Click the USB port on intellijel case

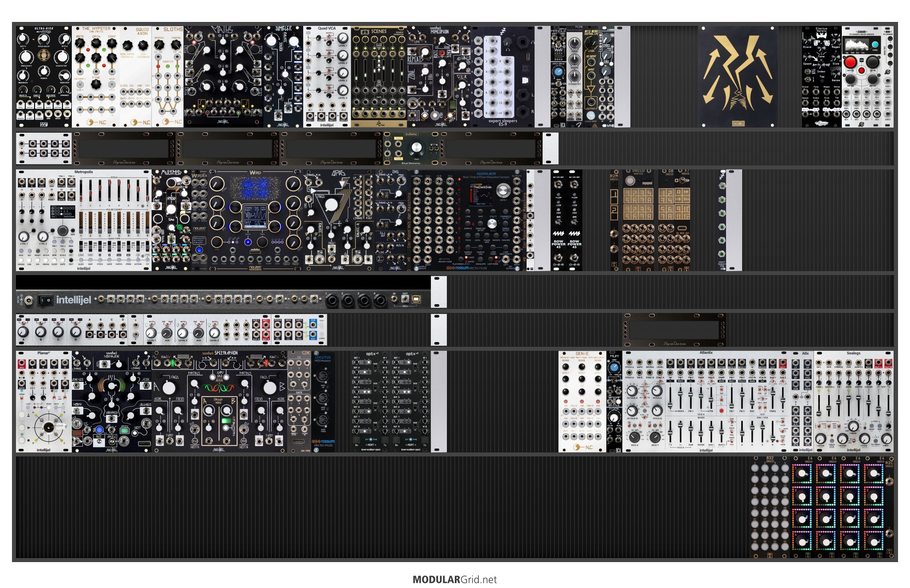tap(416, 299)
